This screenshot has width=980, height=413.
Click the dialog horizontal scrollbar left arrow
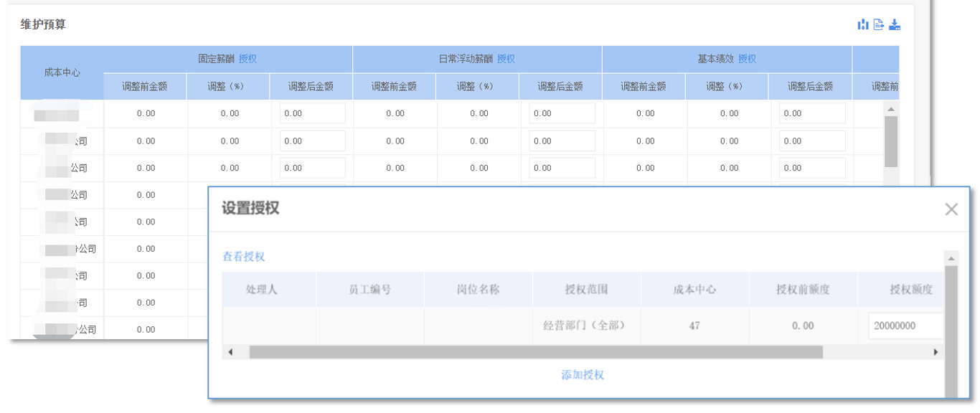[230, 352]
